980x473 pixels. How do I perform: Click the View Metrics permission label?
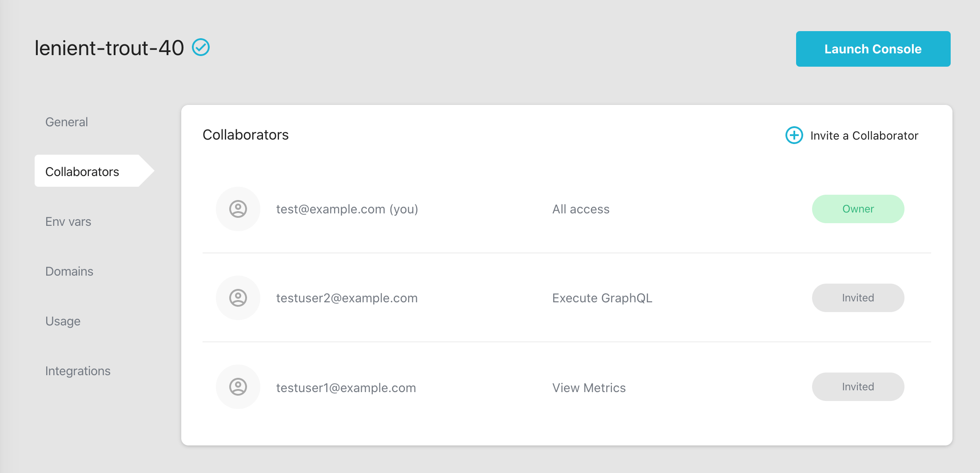[588, 387]
